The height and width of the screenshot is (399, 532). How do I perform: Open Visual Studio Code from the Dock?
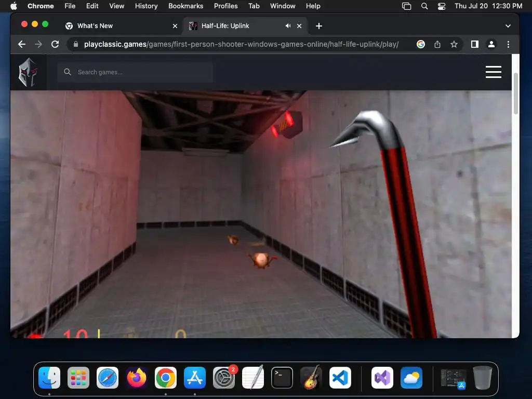point(340,378)
